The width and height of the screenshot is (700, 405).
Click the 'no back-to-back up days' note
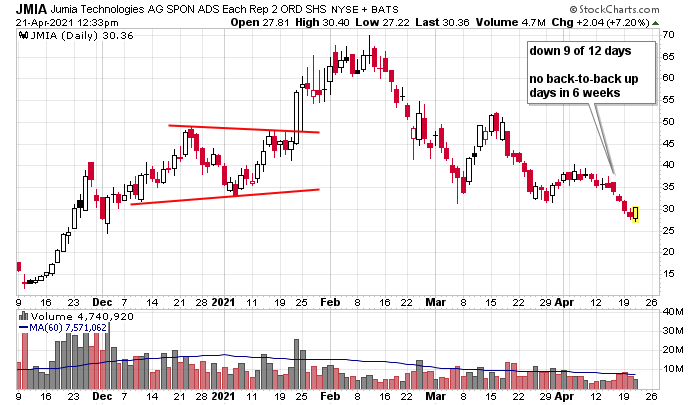[584, 86]
